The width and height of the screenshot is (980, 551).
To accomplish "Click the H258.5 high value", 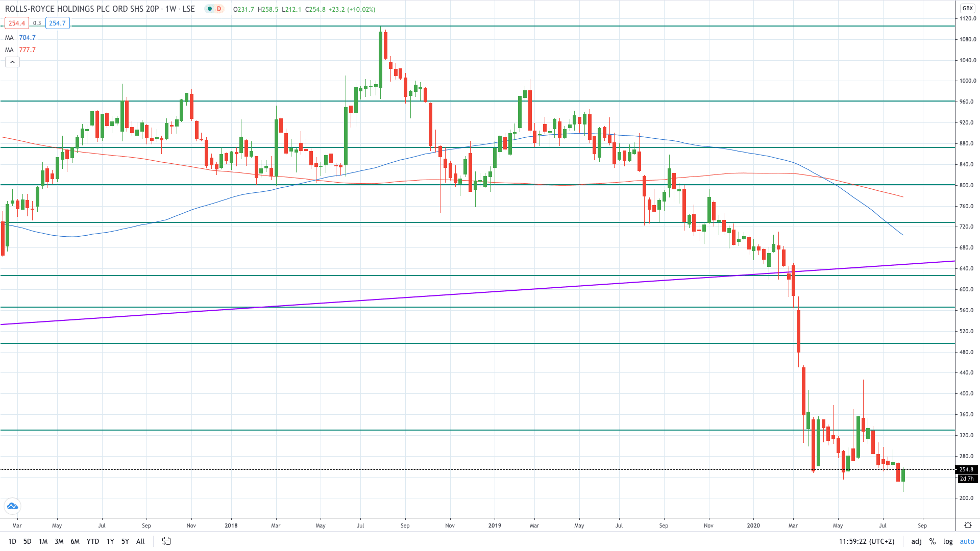I will pos(268,9).
